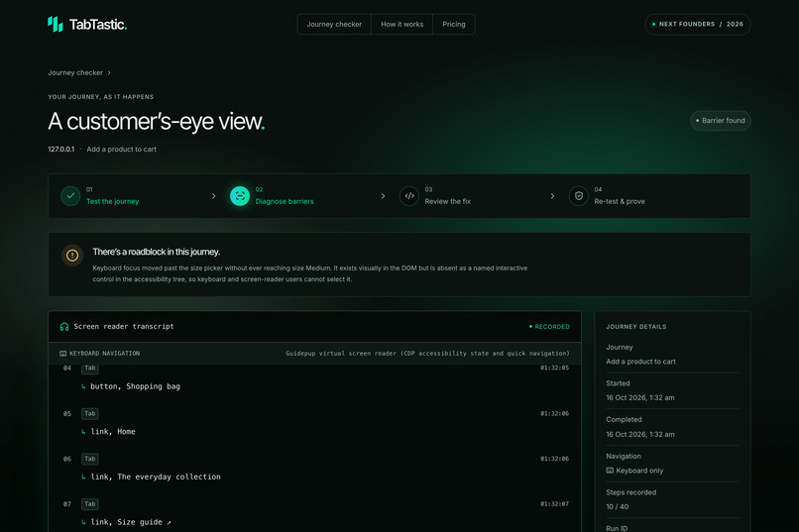Click the green checkmark step 01 icon

pyautogui.click(x=70, y=196)
